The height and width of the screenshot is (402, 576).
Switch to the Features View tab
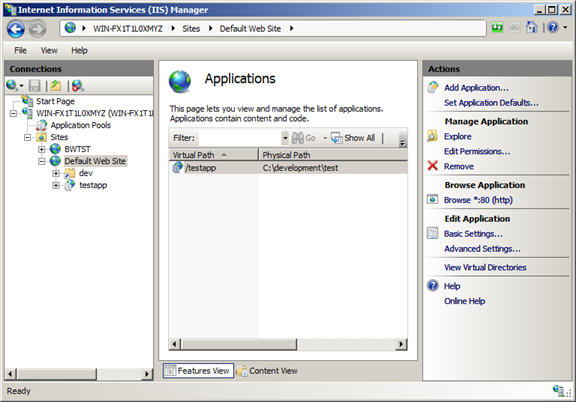[198, 371]
